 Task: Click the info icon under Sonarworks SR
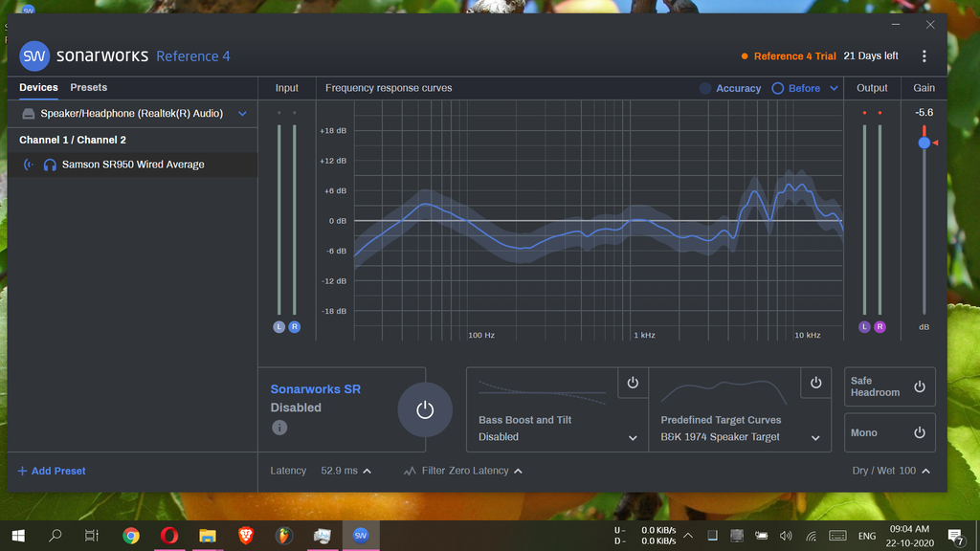(279, 428)
